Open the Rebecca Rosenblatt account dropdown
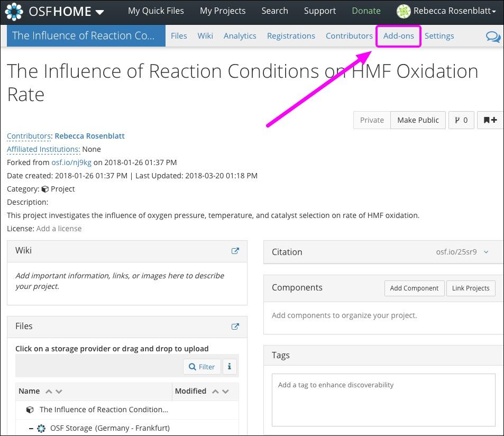 pyautogui.click(x=447, y=11)
